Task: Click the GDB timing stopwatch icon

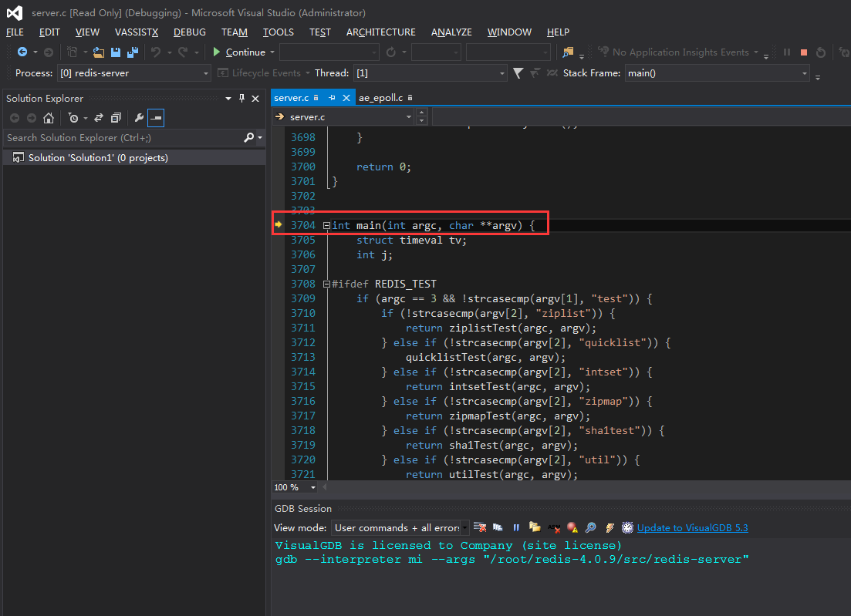Action: [627, 527]
